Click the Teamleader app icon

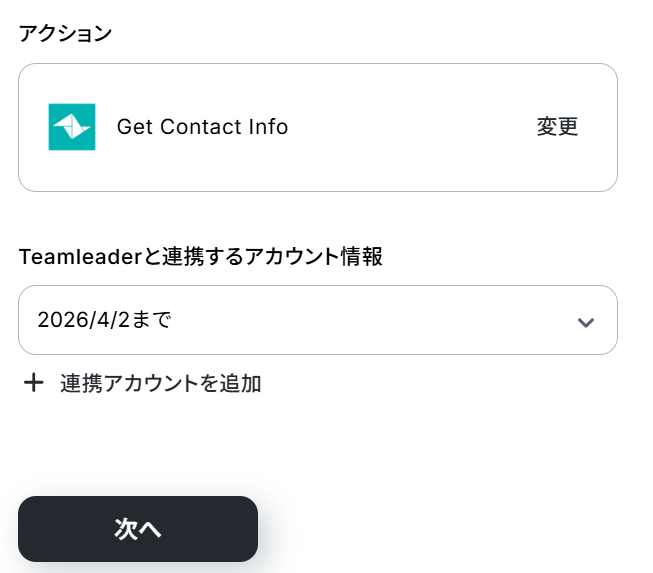(x=72, y=127)
